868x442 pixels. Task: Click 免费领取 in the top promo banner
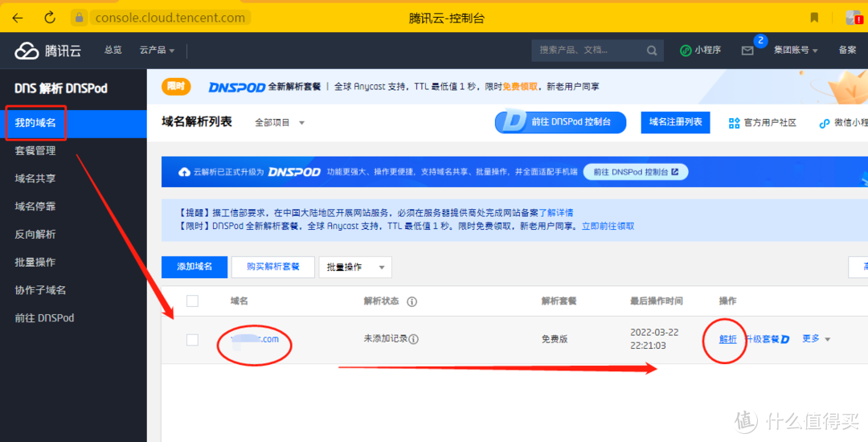coord(519,87)
